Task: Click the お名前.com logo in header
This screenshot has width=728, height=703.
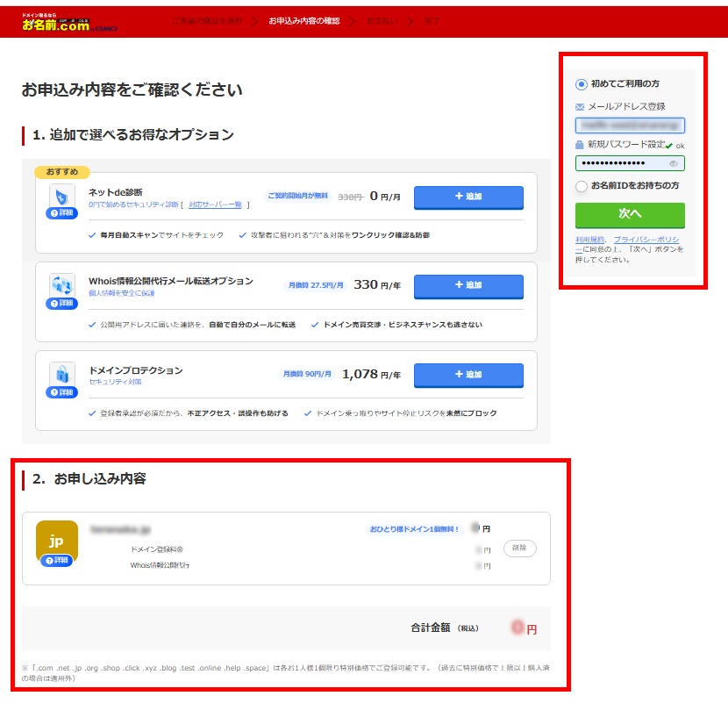Action: pyautogui.click(x=57, y=24)
